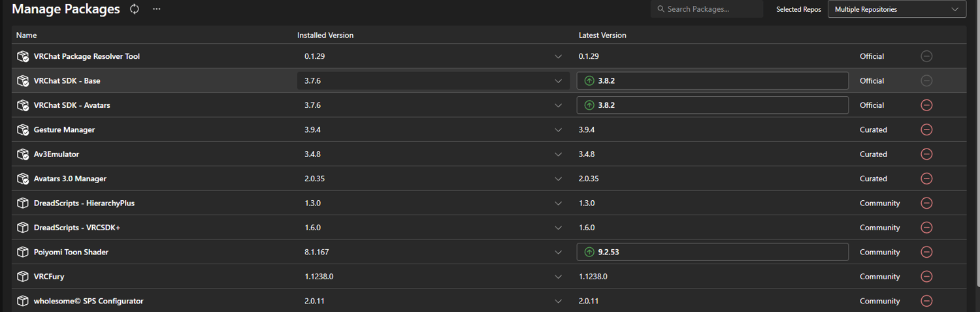Remove Av3Emulator package
The image size is (980, 312).
pyautogui.click(x=926, y=154)
